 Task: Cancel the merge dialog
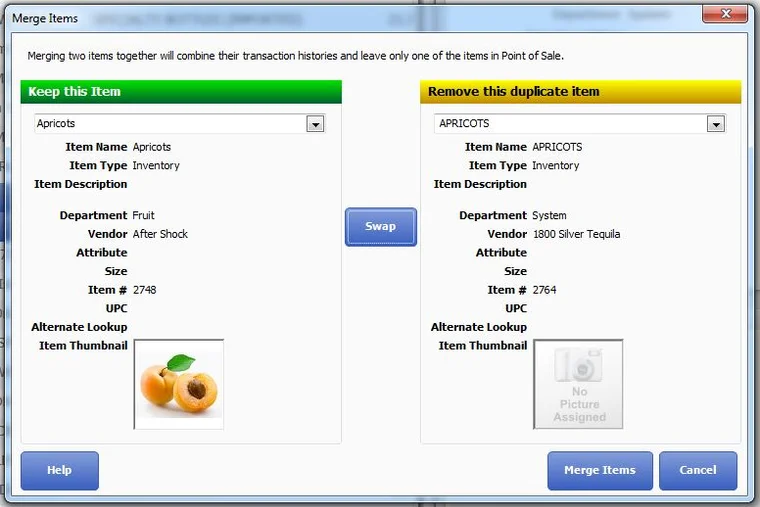pos(697,470)
